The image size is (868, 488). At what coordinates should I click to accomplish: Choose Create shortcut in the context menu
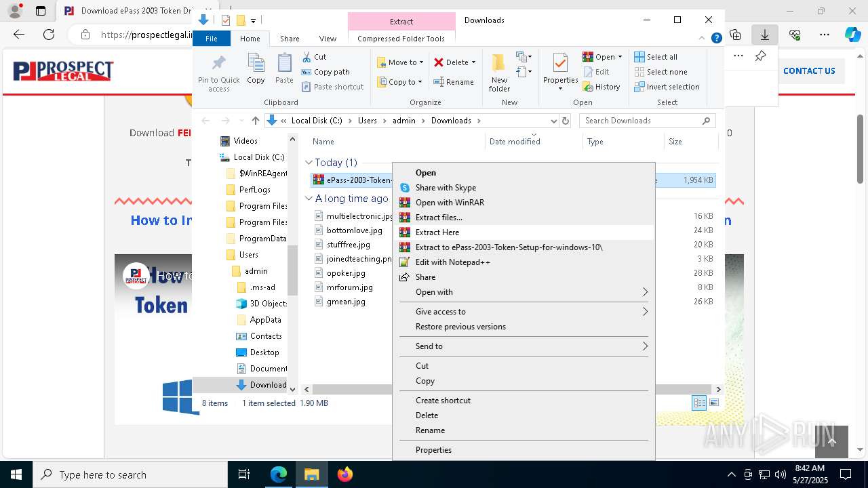tap(523, 401)
